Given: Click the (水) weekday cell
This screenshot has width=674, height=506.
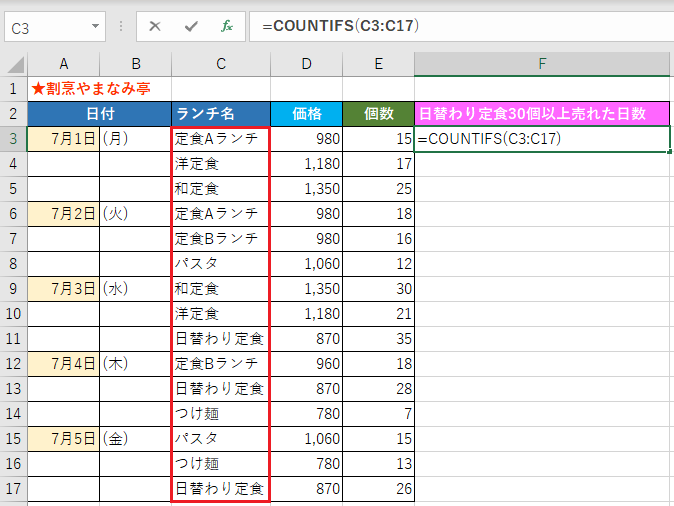Looking at the screenshot, I should click(135, 288).
